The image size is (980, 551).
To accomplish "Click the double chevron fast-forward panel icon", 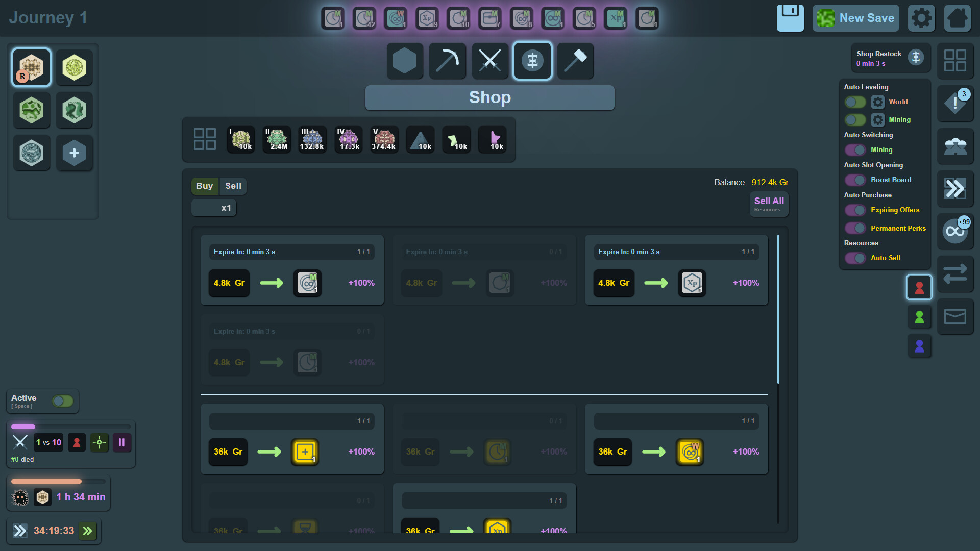I will pos(955,189).
